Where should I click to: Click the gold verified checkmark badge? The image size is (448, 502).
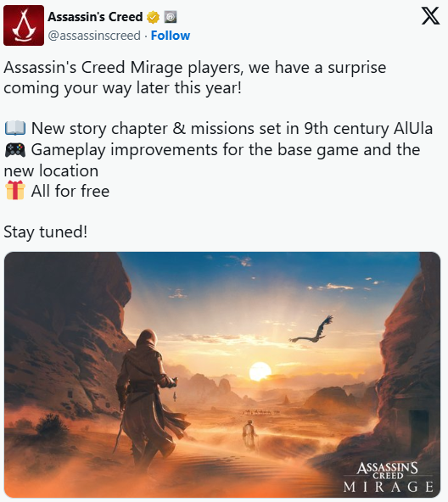tap(154, 17)
